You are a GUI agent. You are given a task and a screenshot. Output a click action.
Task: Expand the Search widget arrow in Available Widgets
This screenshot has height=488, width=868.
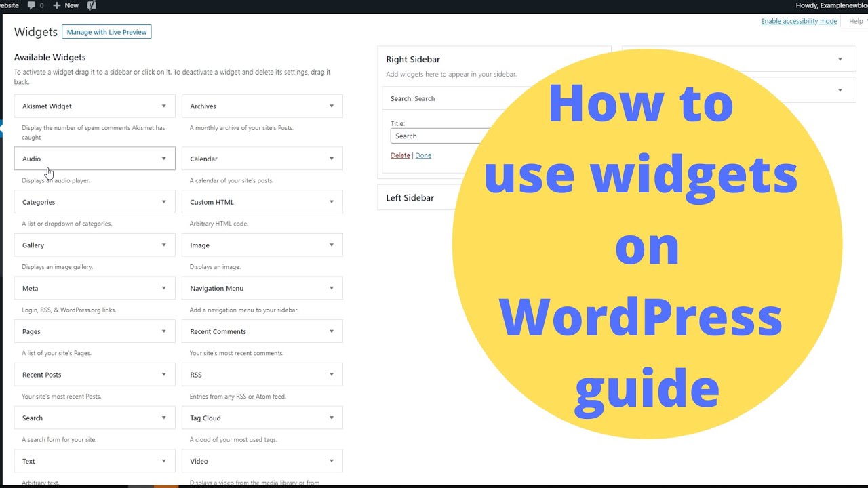pos(163,418)
